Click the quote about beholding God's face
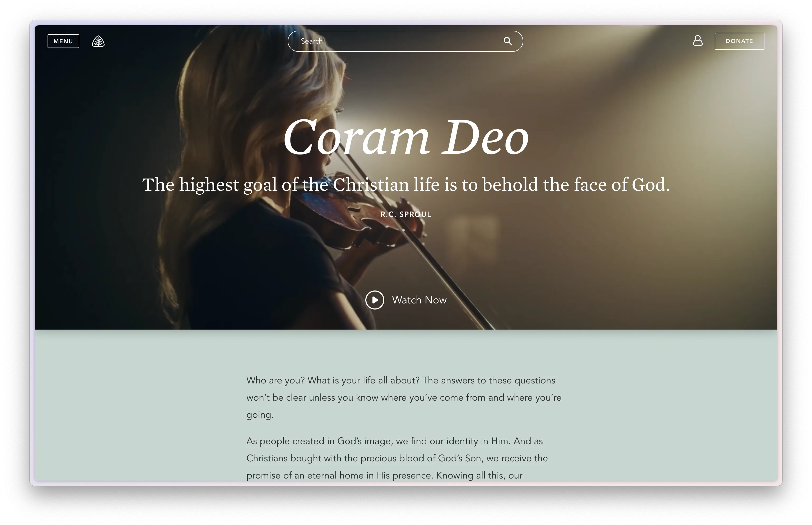Viewport: 812px width, 525px height. click(406, 185)
